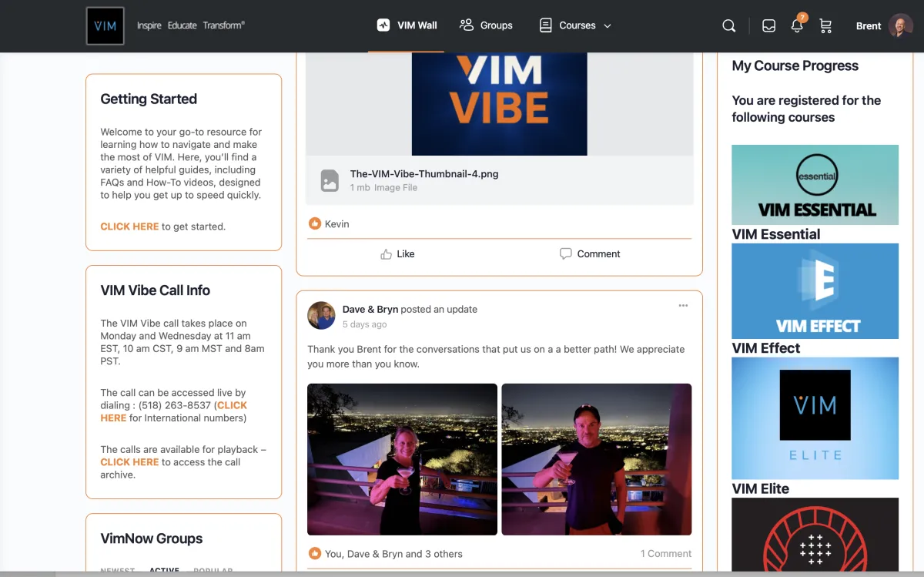Click the VIM Elite course title
Viewport: 924px width, 577px height.
[761, 488]
